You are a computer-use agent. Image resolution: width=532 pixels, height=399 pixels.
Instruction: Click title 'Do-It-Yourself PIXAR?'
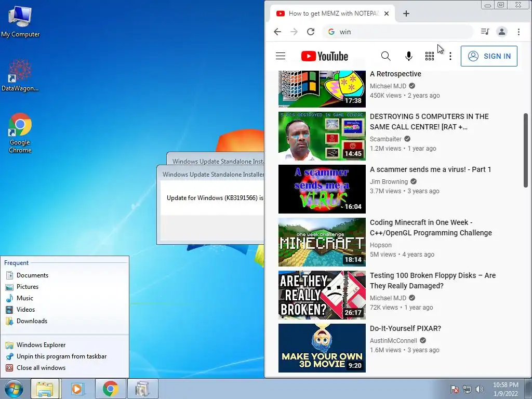point(405,328)
